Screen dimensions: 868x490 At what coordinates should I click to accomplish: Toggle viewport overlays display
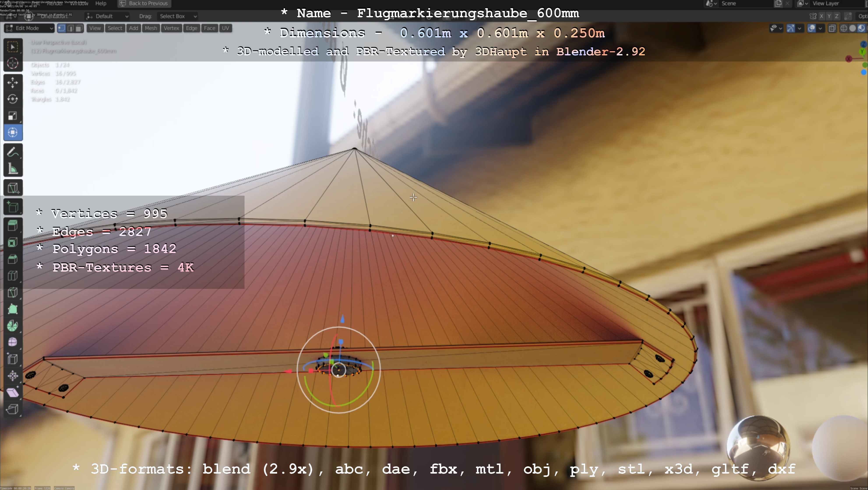pos(812,28)
